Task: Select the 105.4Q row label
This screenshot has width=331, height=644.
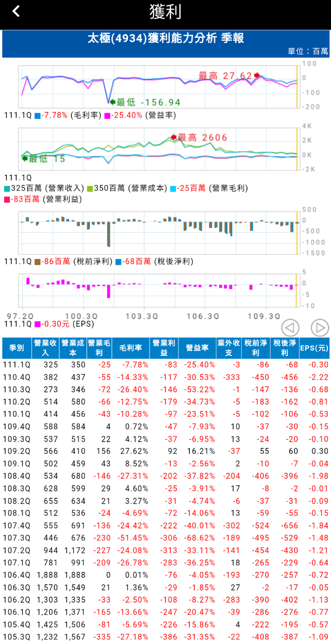Action: click(17, 625)
